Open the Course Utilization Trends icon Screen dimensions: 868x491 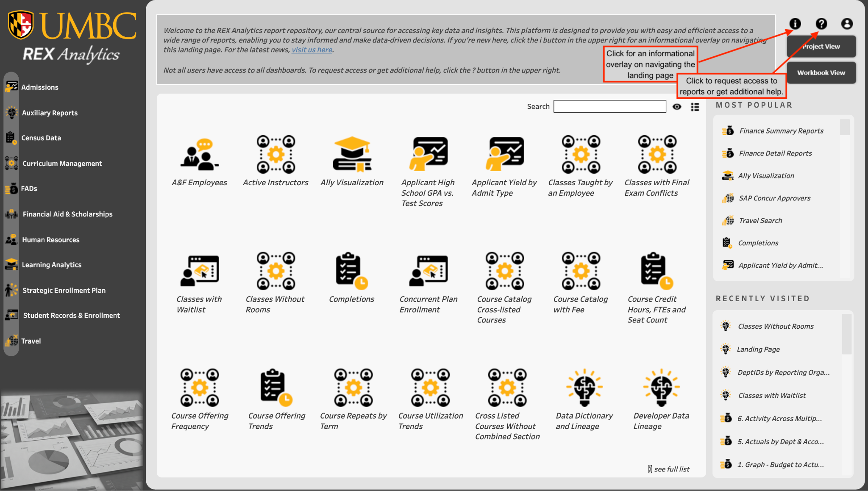(430, 387)
